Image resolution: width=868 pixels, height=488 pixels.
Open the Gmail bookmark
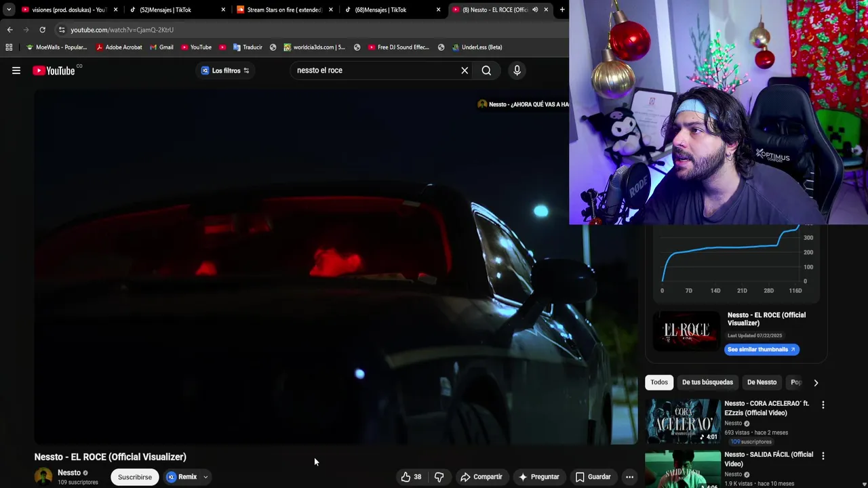161,47
